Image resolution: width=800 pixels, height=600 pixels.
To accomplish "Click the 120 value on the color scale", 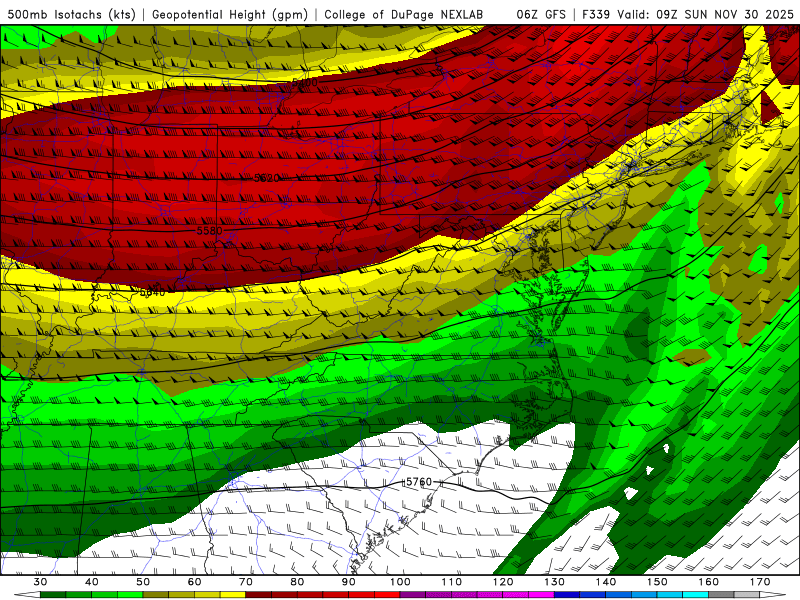I will [503, 582].
